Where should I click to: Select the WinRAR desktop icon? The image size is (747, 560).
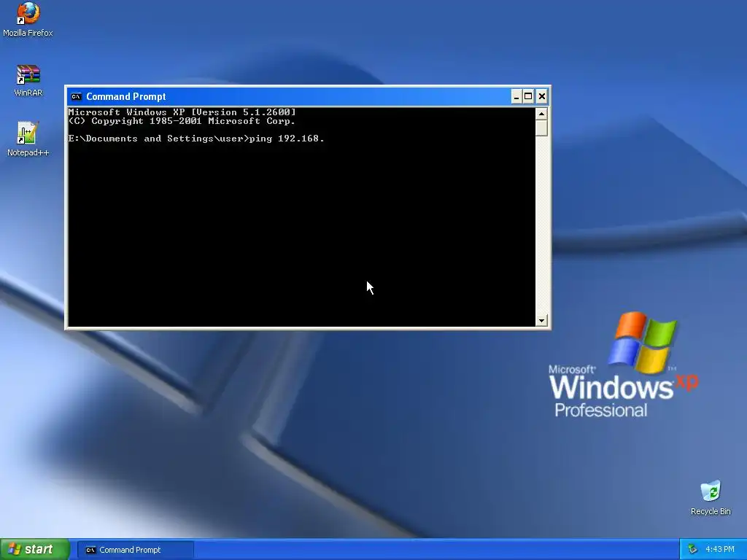28,80
